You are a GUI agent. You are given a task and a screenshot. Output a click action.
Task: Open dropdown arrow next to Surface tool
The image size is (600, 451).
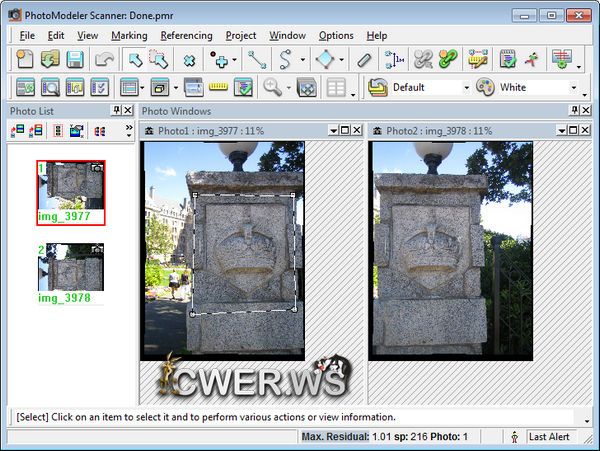point(341,60)
